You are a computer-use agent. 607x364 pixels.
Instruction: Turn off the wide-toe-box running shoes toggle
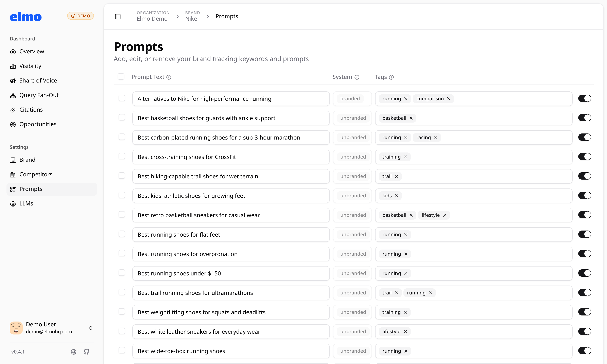pyautogui.click(x=584, y=350)
